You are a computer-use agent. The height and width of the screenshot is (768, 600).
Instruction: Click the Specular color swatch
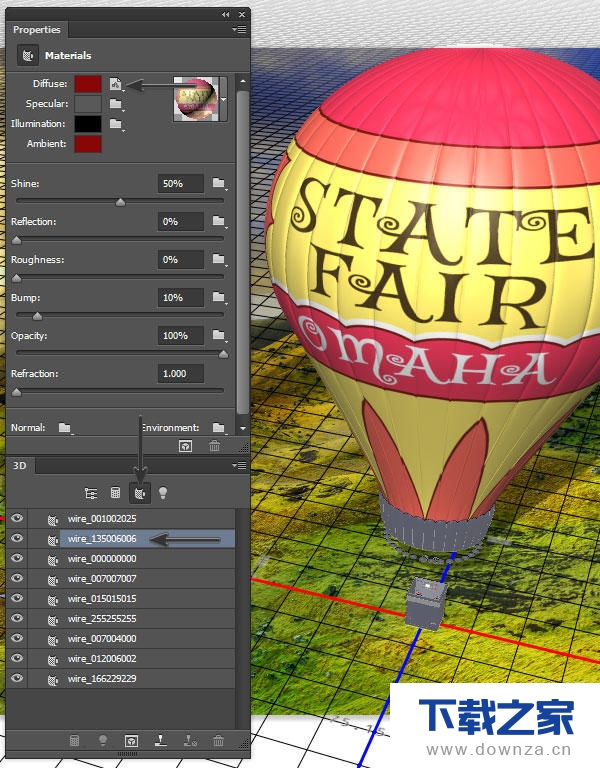(88, 104)
